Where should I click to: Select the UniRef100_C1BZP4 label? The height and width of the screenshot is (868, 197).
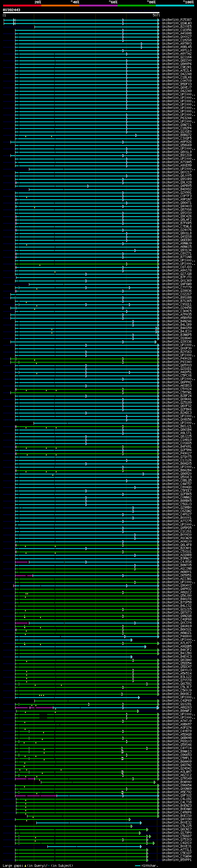coord(177,128)
